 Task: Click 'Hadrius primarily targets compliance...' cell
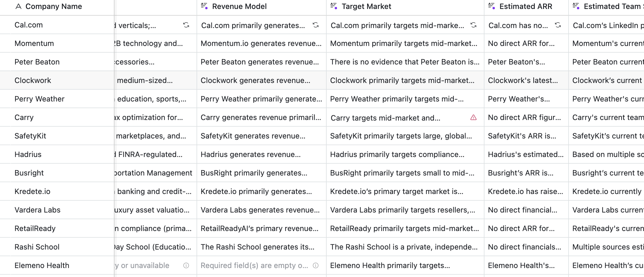point(405,154)
